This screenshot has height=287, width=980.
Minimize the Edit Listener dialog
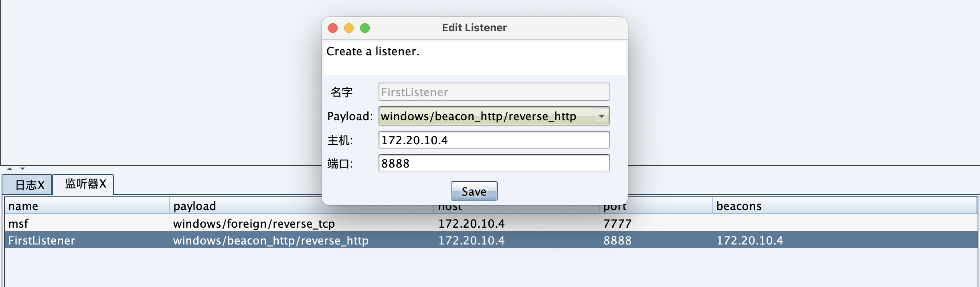click(349, 28)
